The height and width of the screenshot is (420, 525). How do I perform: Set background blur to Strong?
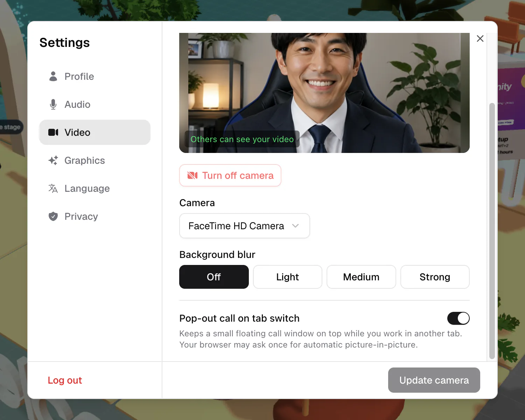(435, 277)
